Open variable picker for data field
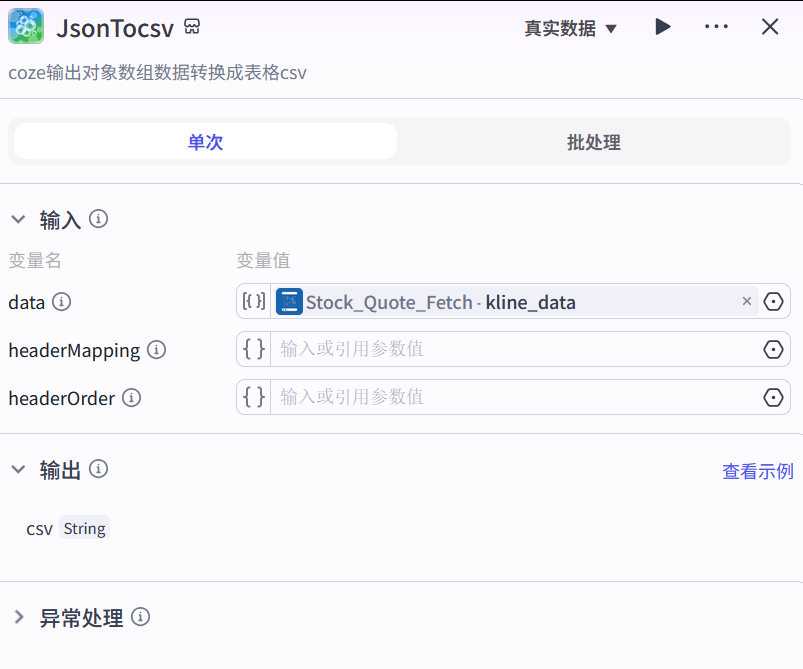 click(x=773, y=301)
